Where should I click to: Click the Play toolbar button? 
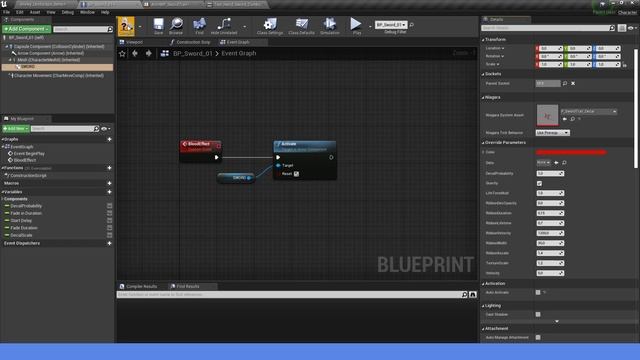356,26
